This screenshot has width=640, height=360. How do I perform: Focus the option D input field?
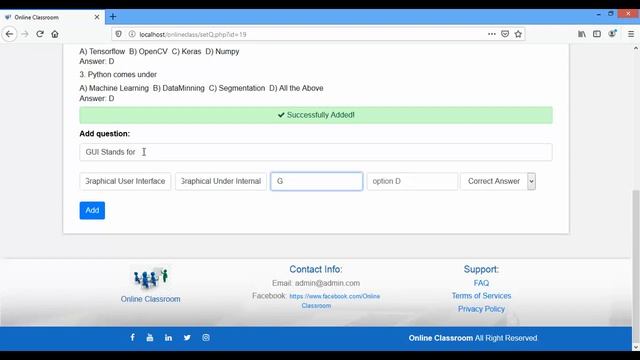pyautogui.click(x=412, y=181)
